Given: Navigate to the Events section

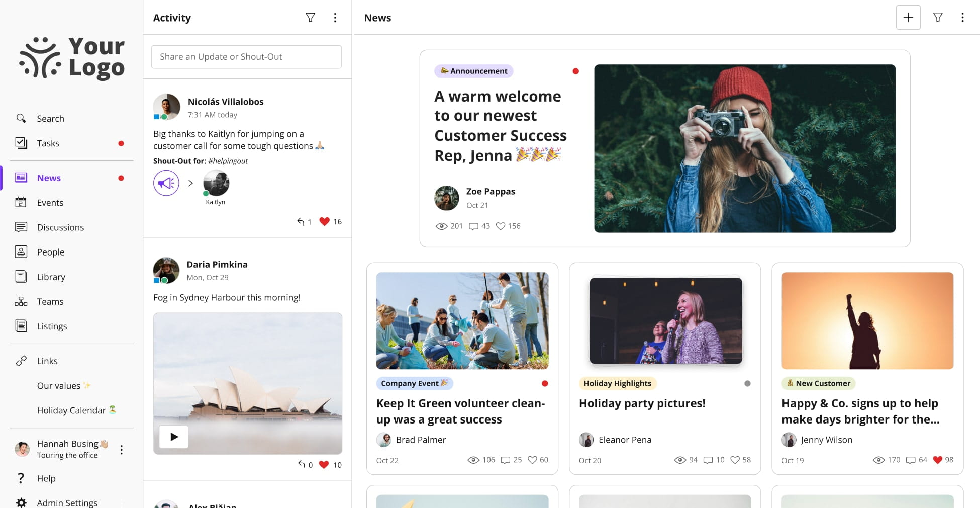Looking at the screenshot, I should 50,203.
